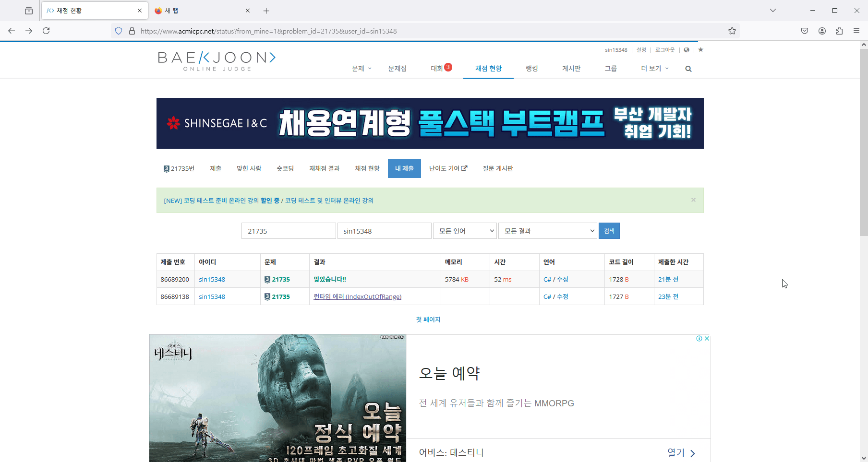This screenshot has height=462, width=868.
Task: Open the 채점 현황 problem tab
Action: [x=367, y=168]
